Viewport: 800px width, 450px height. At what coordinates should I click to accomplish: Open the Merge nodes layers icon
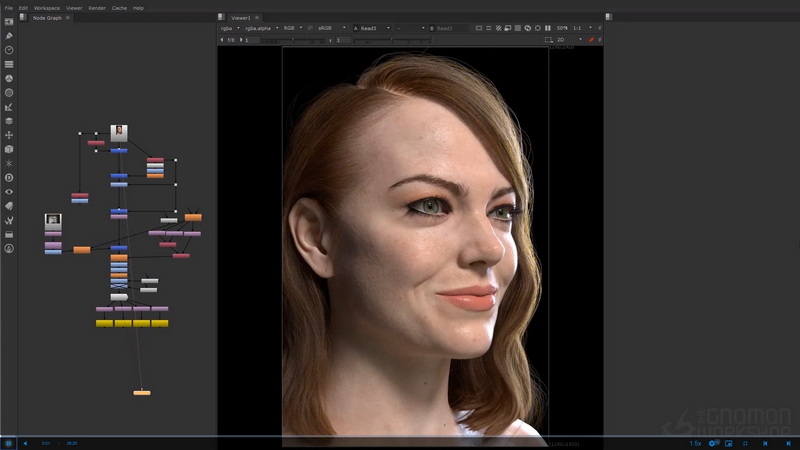(x=9, y=121)
